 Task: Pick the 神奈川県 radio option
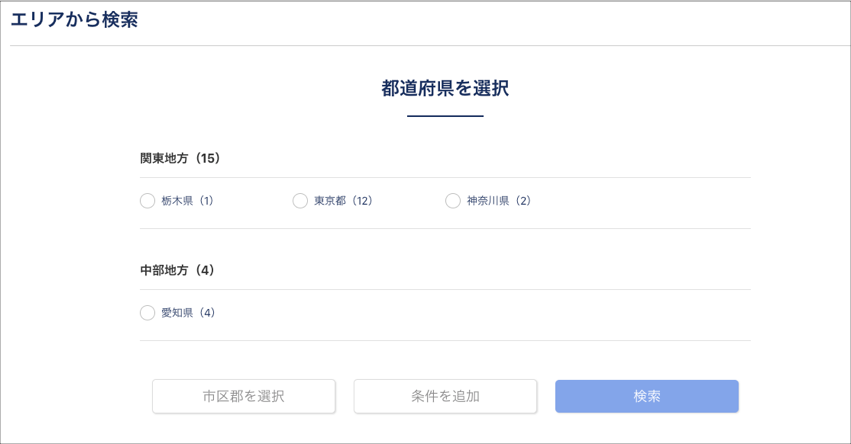[453, 201]
